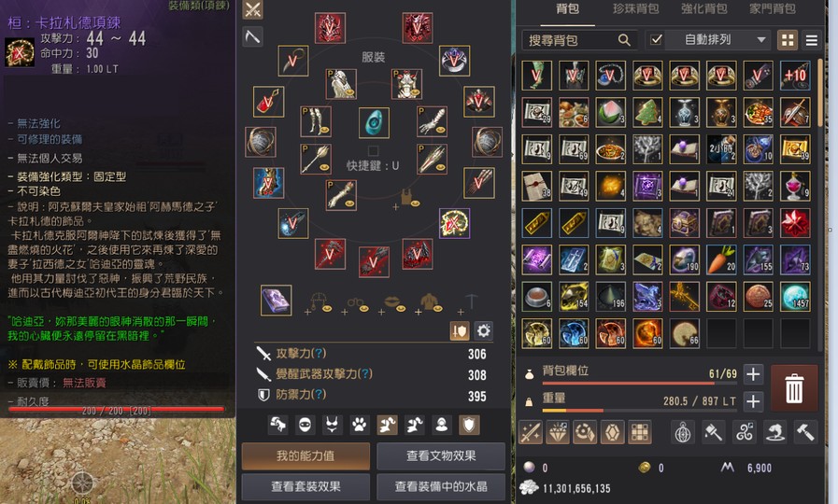Open the 強化背包 tab
This screenshot has width=838, height=504.
703,9
